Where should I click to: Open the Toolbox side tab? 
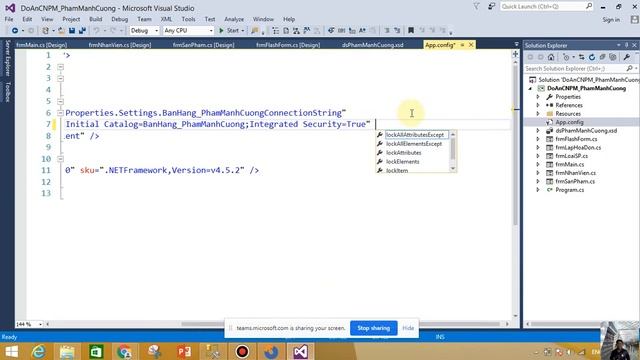tap(7, 92)
